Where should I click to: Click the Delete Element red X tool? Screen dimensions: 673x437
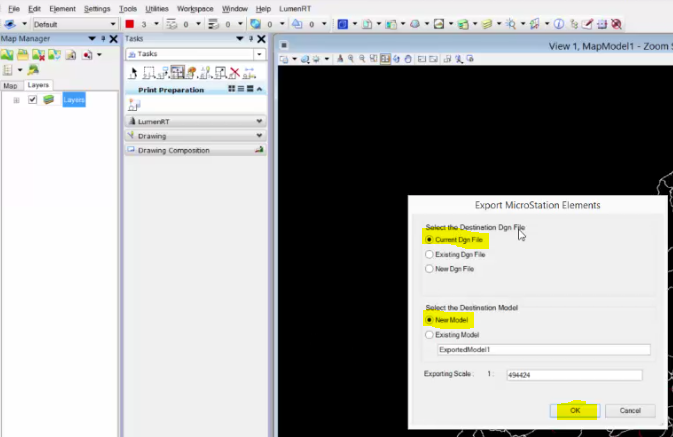click(x=234, y=73)
